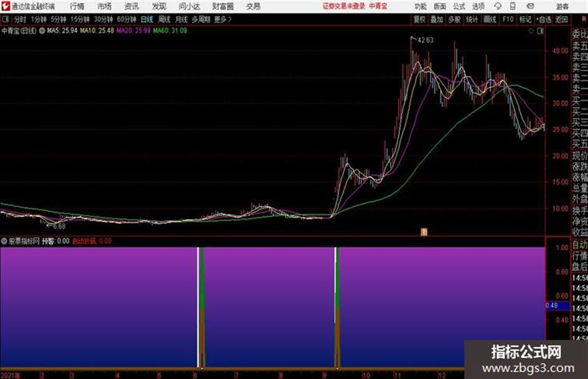This screenshot has height=379, width=588.
Task: Toggle the left panel icon beside 分时
Action: click(6, 19)
